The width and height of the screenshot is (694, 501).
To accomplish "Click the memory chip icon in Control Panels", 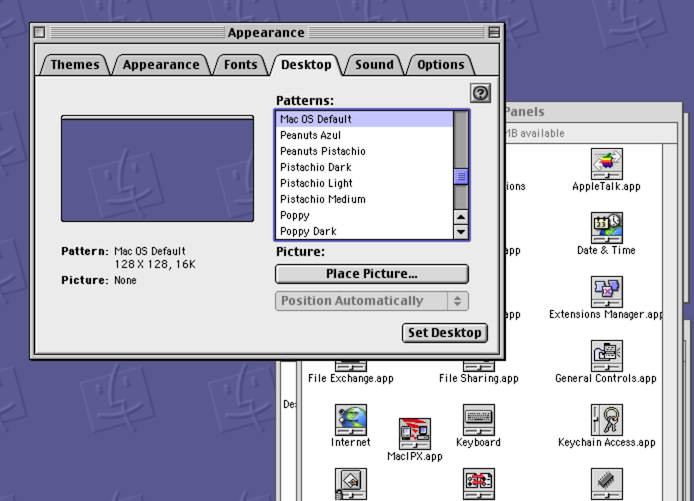I will [606, 484].
